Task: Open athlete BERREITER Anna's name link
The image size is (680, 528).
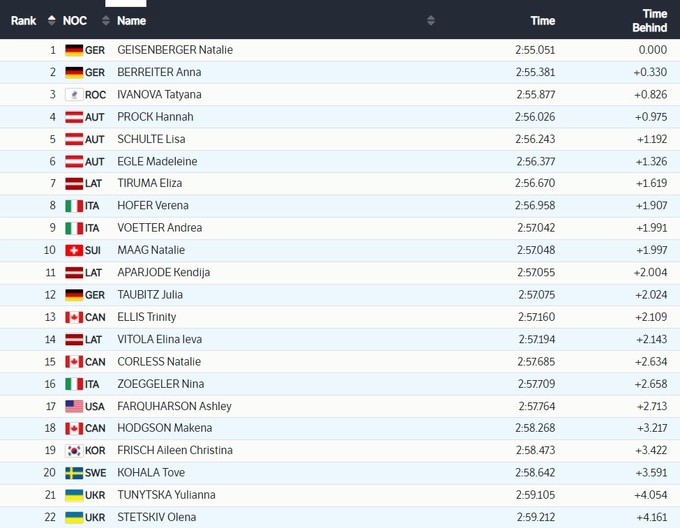Action: (x=159, y=72)
